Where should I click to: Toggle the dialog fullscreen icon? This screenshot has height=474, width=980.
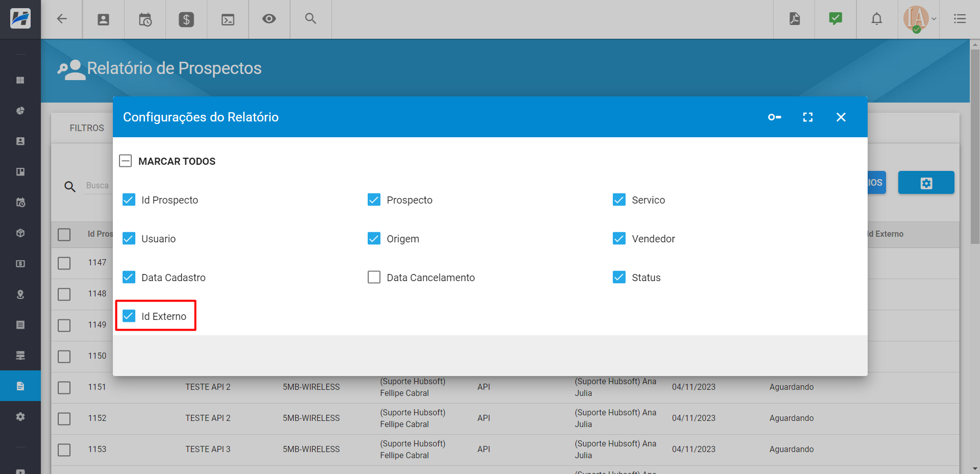point(807,117)
